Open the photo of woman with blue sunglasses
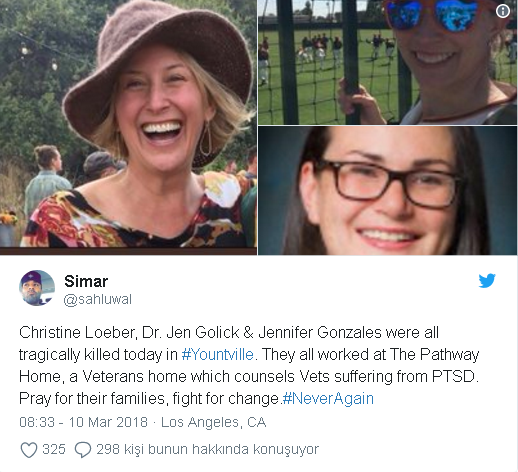This screenshot has height=472, width=518. click(x=388, y=62)
